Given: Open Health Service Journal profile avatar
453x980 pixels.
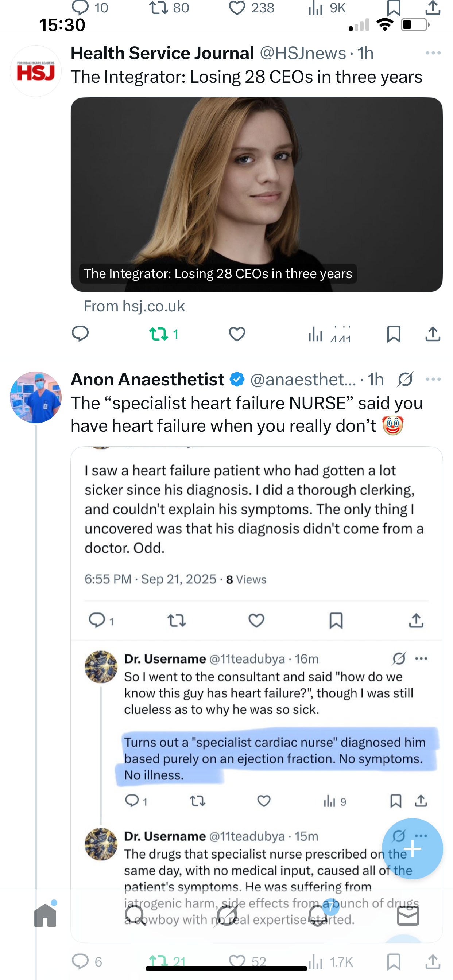Looking at the screenshot, I should [x=36, y=71].
